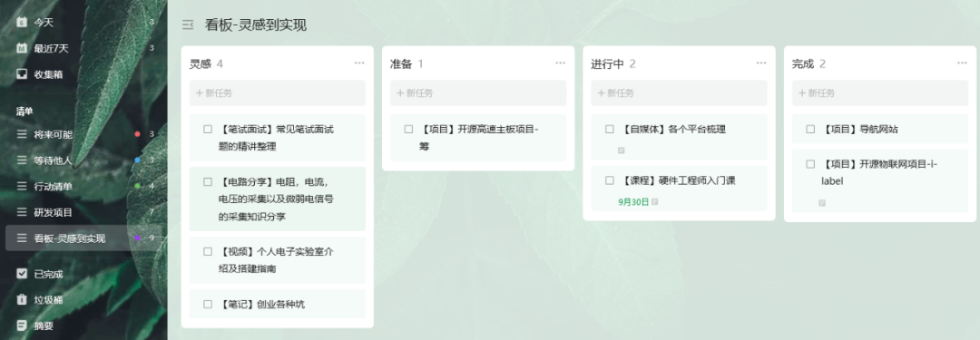This screenshot has width=980, height=340.
Task: Open the 进行中 column more options menu
Action: (x=760, y=63)
